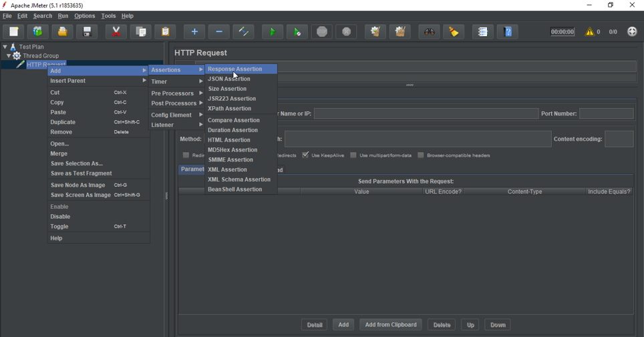Click the Value column header
This screenshot has width=644, height=337.
pyautogui.click(x=361, y=192)
